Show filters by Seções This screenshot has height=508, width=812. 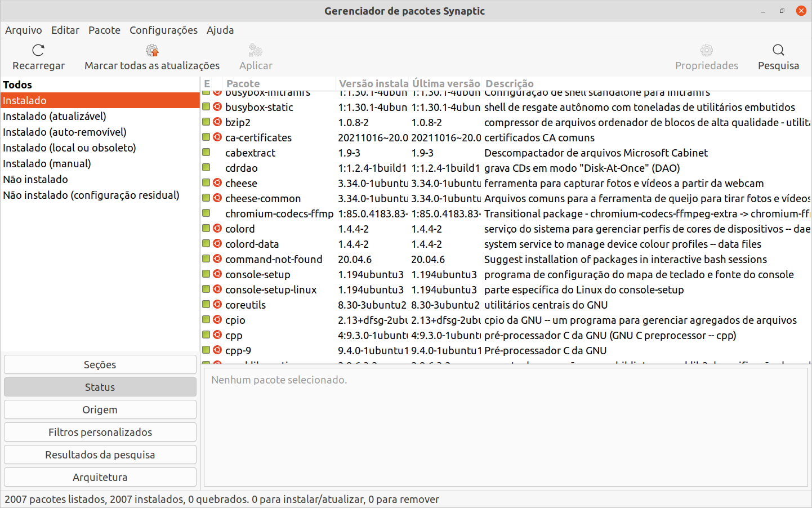100,364
